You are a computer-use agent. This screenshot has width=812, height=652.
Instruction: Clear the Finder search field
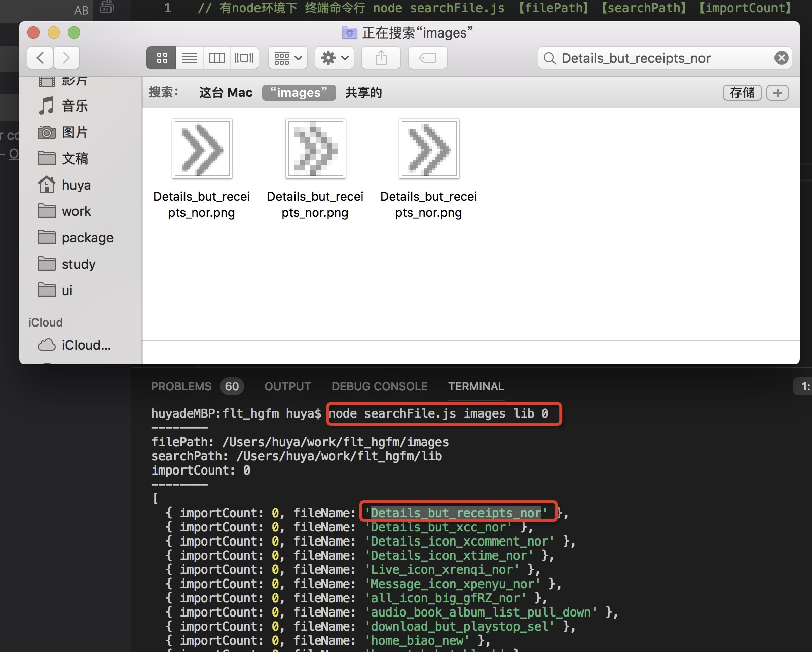click(781, 58)
